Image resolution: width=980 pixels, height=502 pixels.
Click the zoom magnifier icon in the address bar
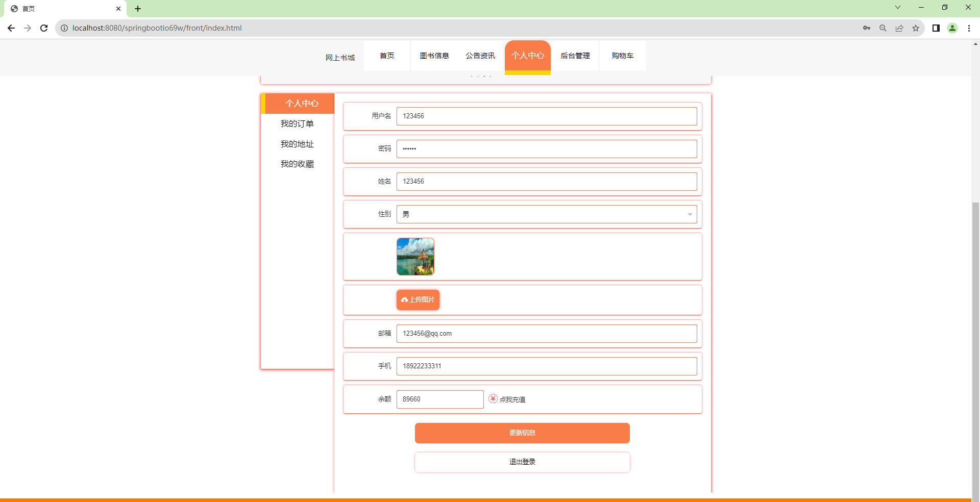[x=883, y=28]
